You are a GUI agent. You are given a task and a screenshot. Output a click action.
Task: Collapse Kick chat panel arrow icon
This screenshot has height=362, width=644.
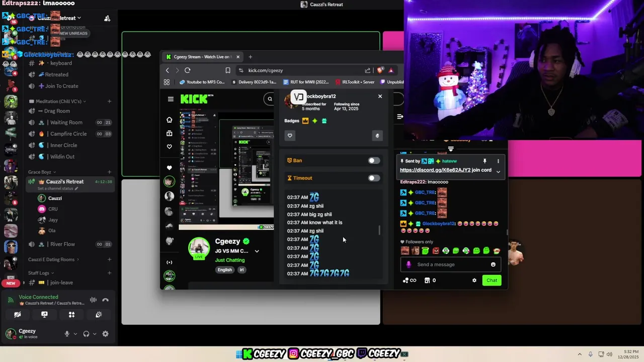pyautogui.click(x=400, y=117)
